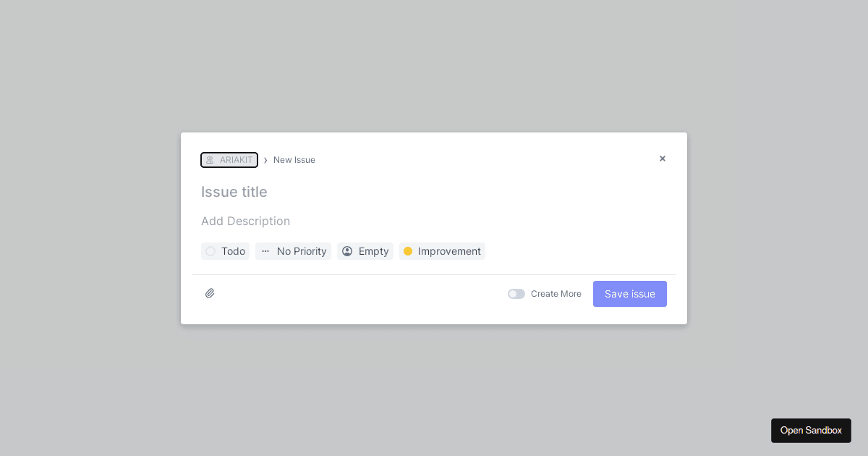868x456 pixels.
Task: Click the team icon inside the ARIAKIT button
Action: tap(210, 160)
